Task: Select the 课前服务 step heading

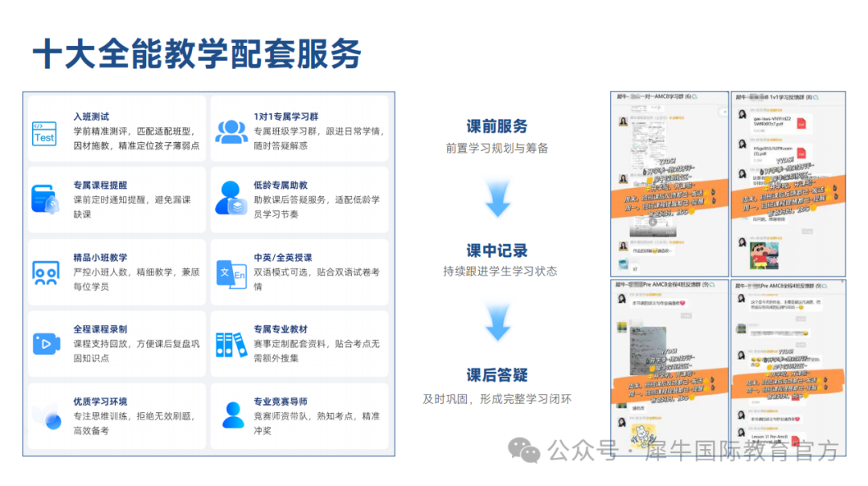Action: coord(497,126)
